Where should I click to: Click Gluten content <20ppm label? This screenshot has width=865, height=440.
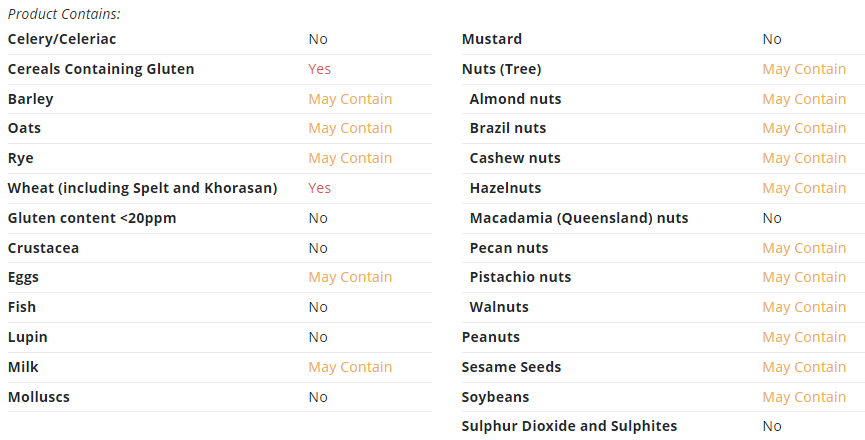92,218
